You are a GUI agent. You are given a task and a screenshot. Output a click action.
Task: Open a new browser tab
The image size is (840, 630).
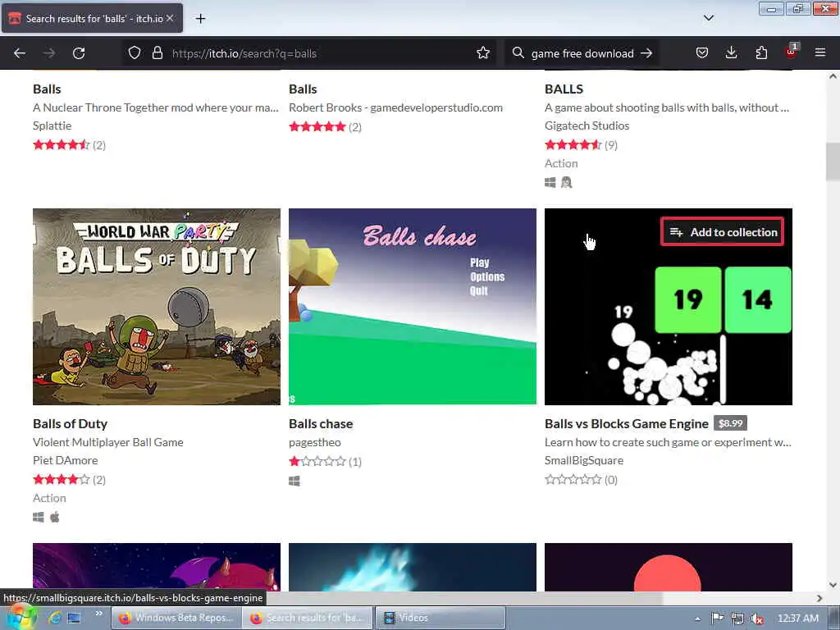click(200, 19)
